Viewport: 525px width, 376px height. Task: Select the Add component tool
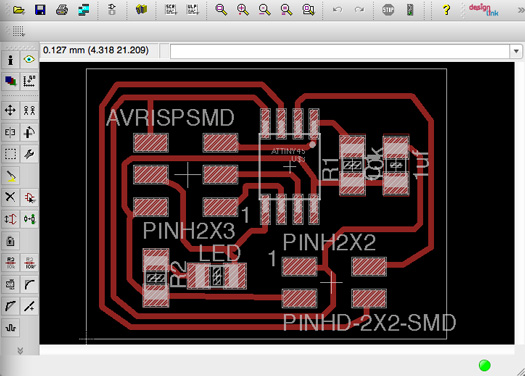pos(29,197)
